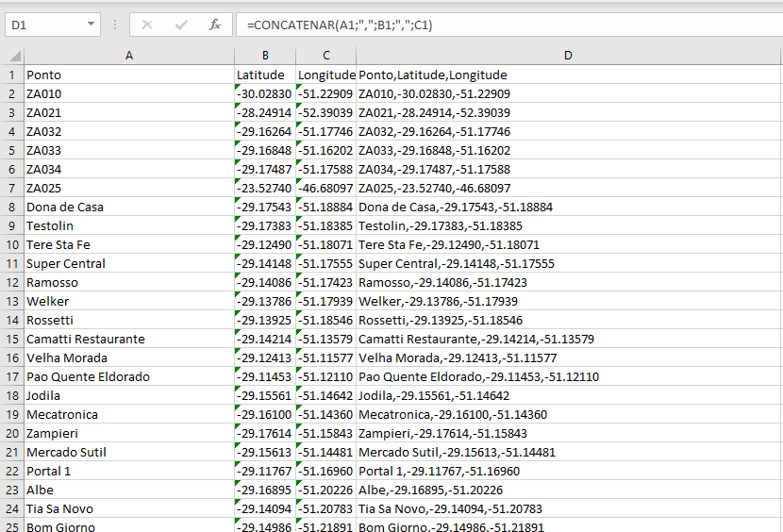Click the vertical dots name box resize handle
Image resolution: width=783 pixels, height=532 pixels.
pyautogui.click(x=114, y=25)
